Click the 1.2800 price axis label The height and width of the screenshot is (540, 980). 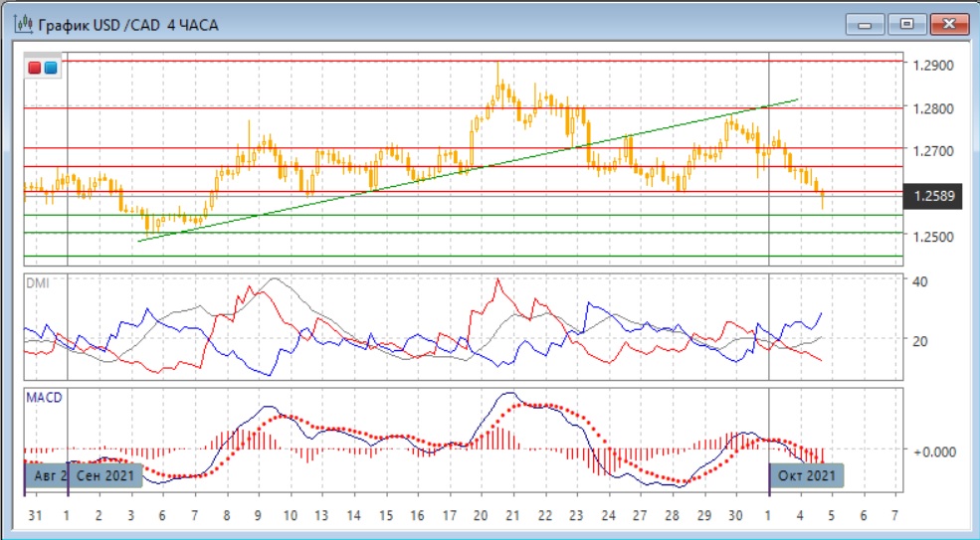pyautogui.click(x=933, y=108)
